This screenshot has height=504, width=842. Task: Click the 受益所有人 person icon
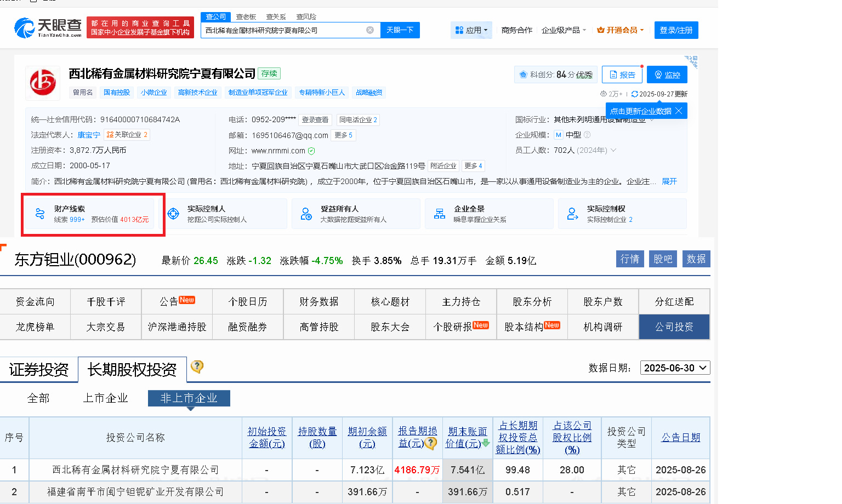tap(306, 214)
